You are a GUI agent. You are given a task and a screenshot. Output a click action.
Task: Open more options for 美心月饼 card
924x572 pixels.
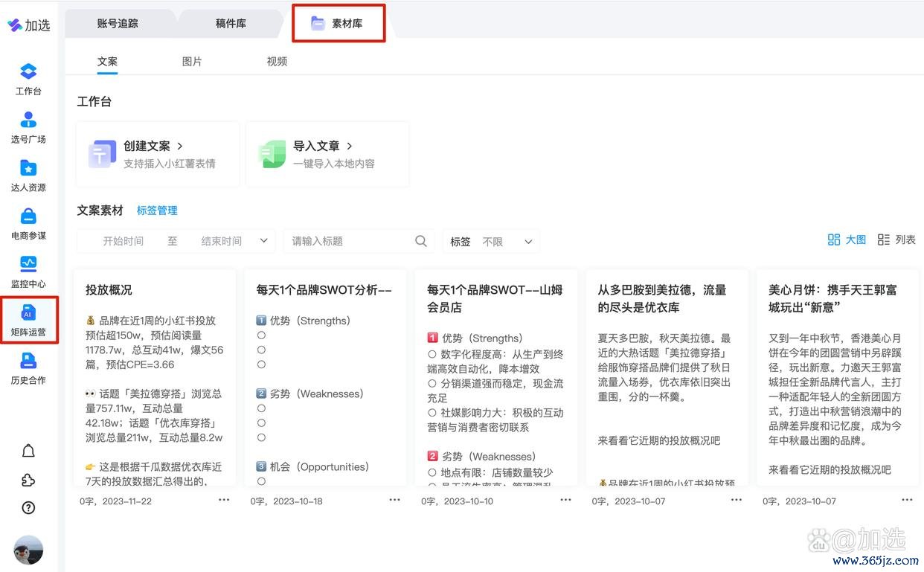[908, 500]
